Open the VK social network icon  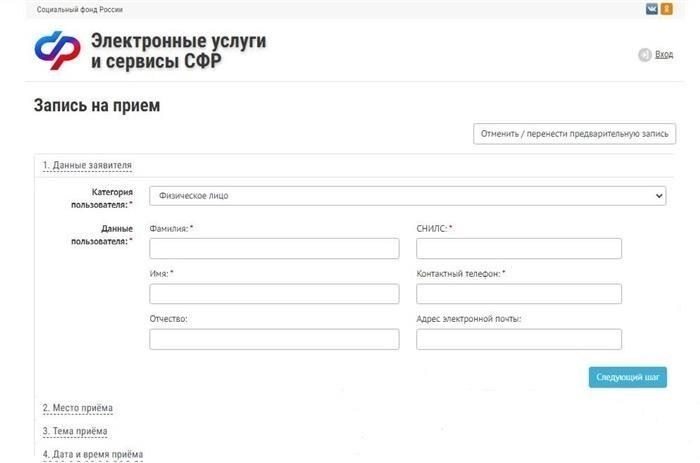point(651,9)
